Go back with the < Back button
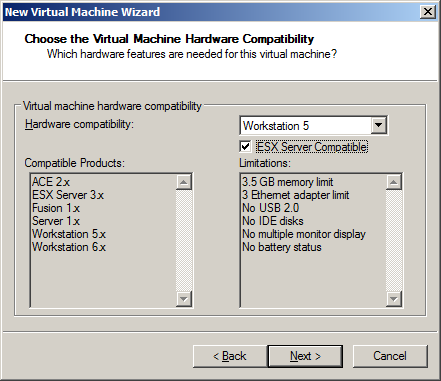 230,356
